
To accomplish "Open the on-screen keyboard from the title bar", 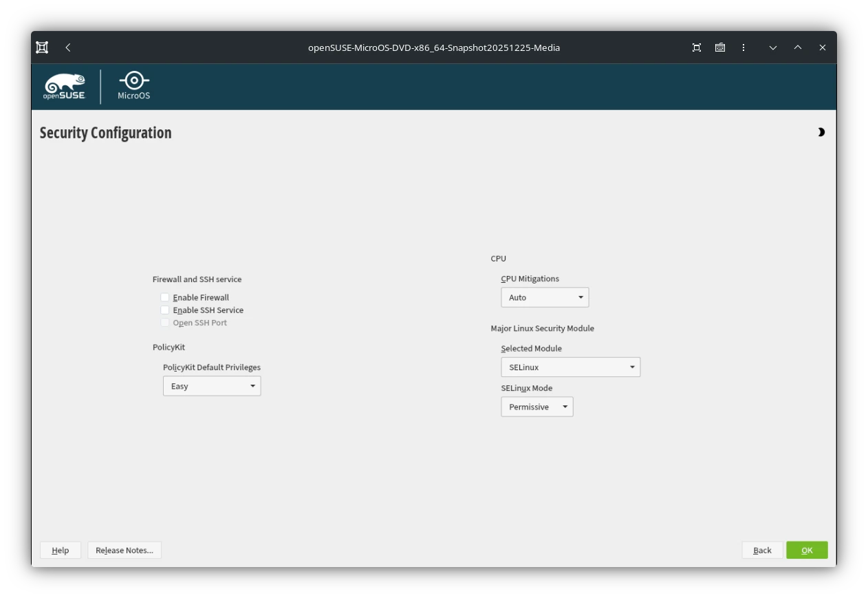I will 719,47.
